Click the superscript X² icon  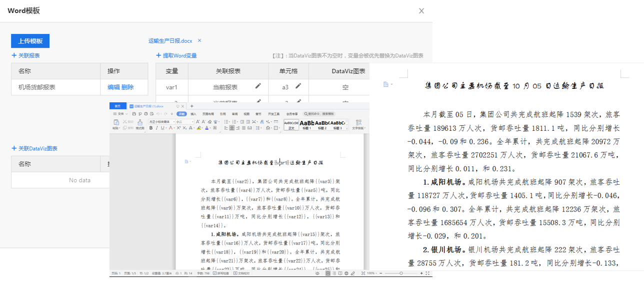coord(178,128)
